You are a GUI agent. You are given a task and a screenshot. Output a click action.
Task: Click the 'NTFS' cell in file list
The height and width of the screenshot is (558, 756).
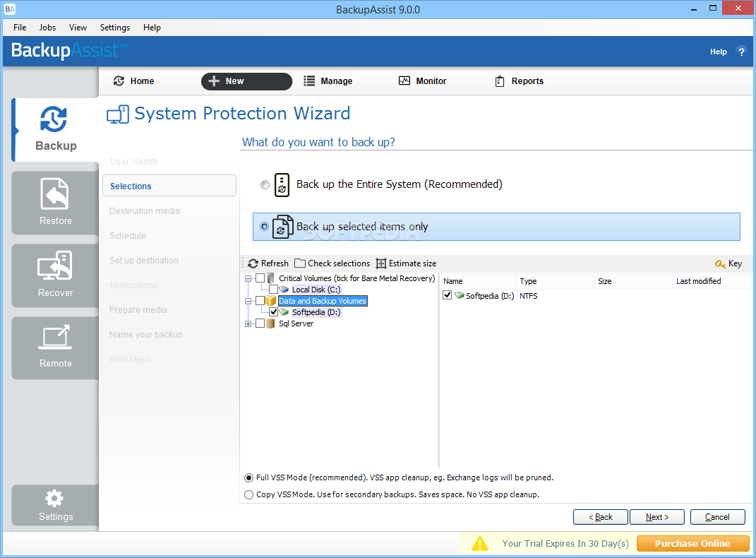pyautogui.click(x=529, y=296)
